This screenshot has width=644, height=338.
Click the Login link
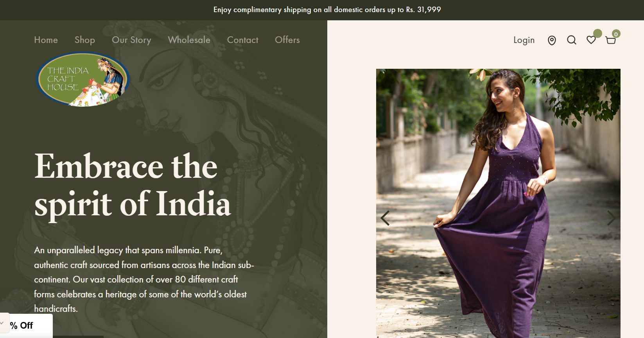tap(524, 40)
